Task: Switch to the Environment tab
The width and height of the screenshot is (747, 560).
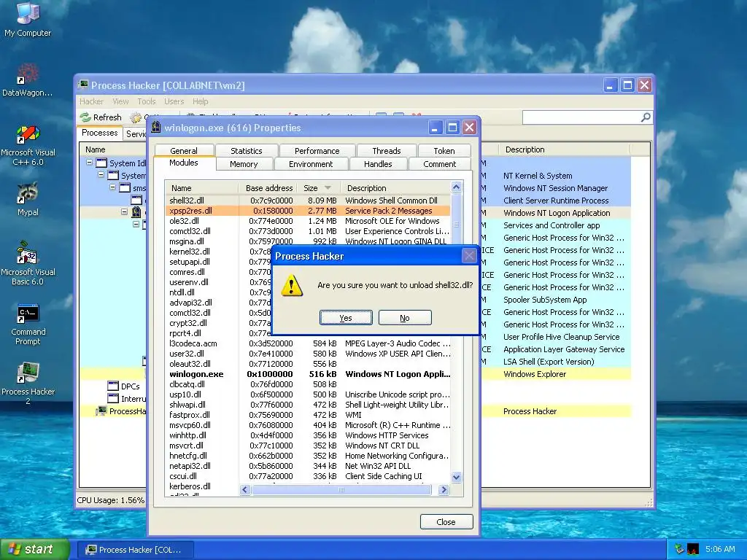Action: coord(311,164)
